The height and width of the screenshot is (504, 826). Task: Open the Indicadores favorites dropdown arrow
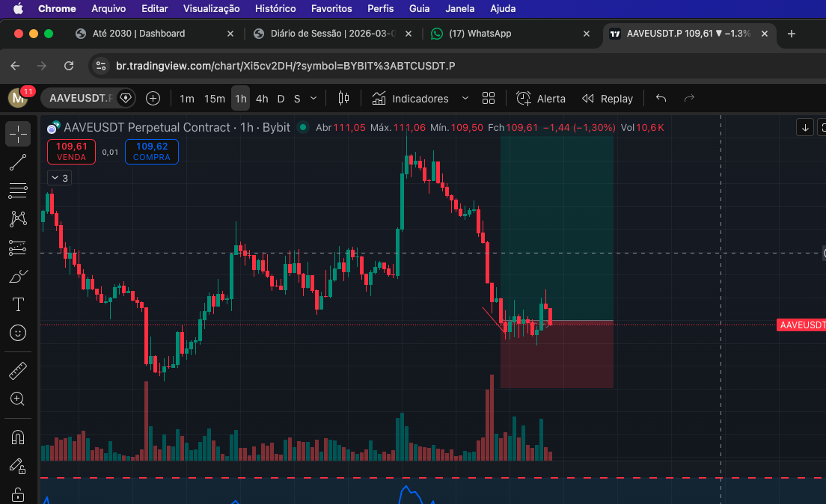465,99
